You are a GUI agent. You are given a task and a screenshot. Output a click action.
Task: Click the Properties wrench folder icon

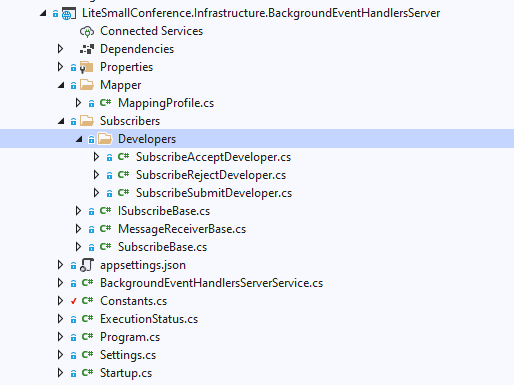click(87, 67)
